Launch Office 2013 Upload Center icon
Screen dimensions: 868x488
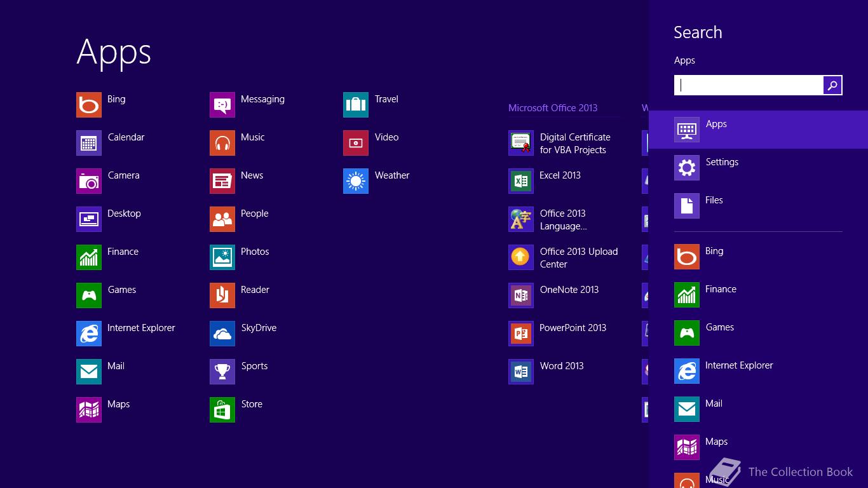(x=521, y=257)
